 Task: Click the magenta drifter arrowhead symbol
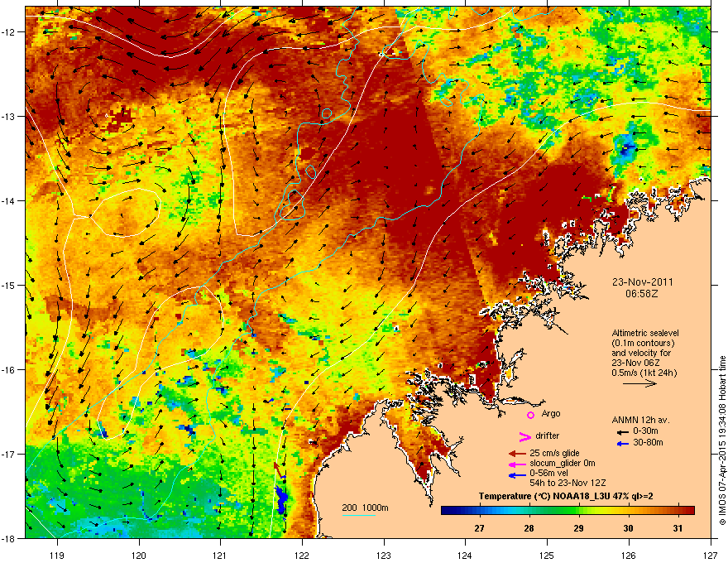(525, 436)
